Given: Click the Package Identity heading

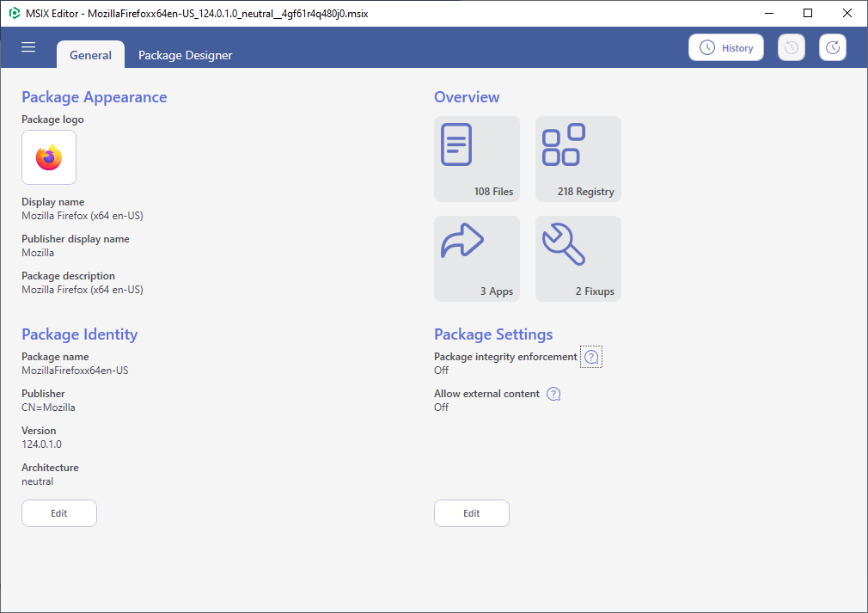Looking at the screenshot, I should [x=80, y=334].
